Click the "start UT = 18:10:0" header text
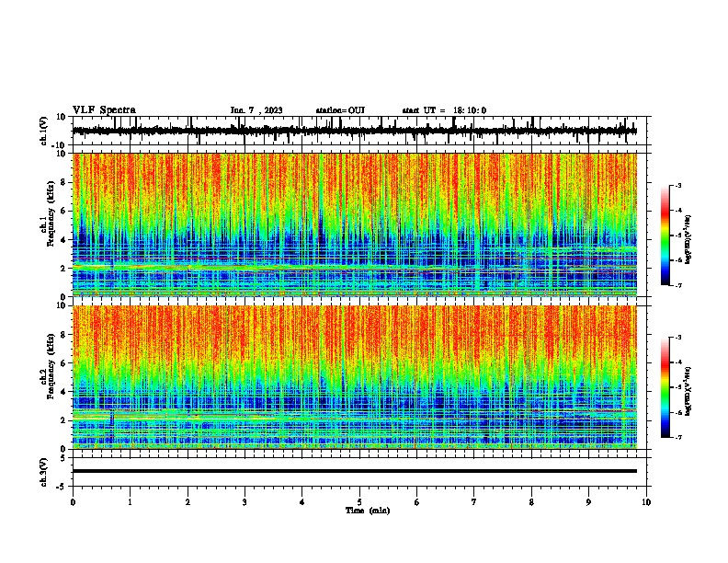The height and width of the screenshot is (563, 728). (x=444, y=110)
